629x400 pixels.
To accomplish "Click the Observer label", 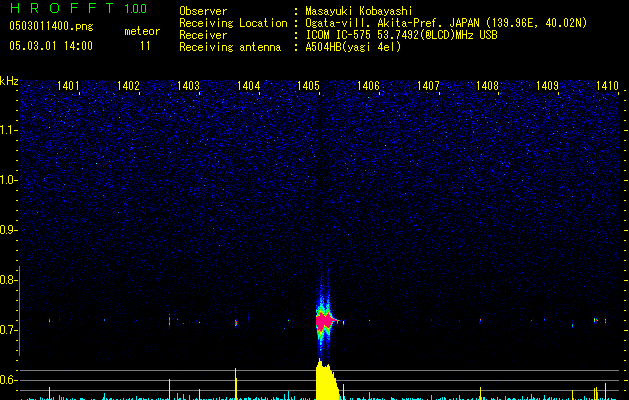I will coord(203,11).
